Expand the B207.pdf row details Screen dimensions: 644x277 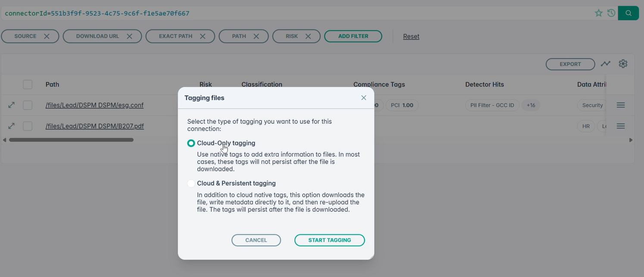point(12,126)
